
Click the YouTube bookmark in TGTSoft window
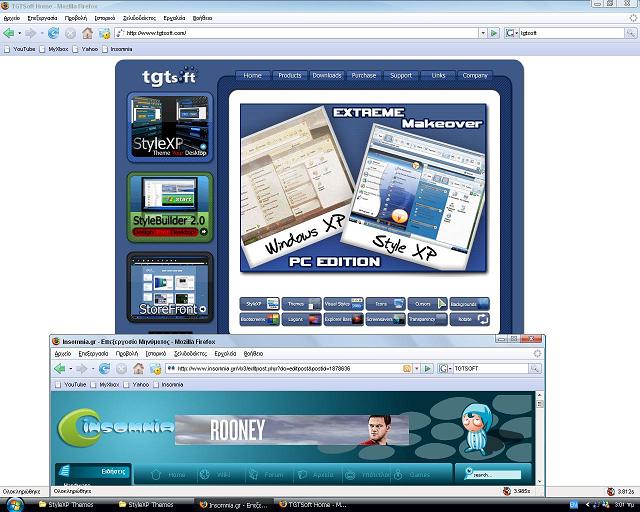coord(20,49)
